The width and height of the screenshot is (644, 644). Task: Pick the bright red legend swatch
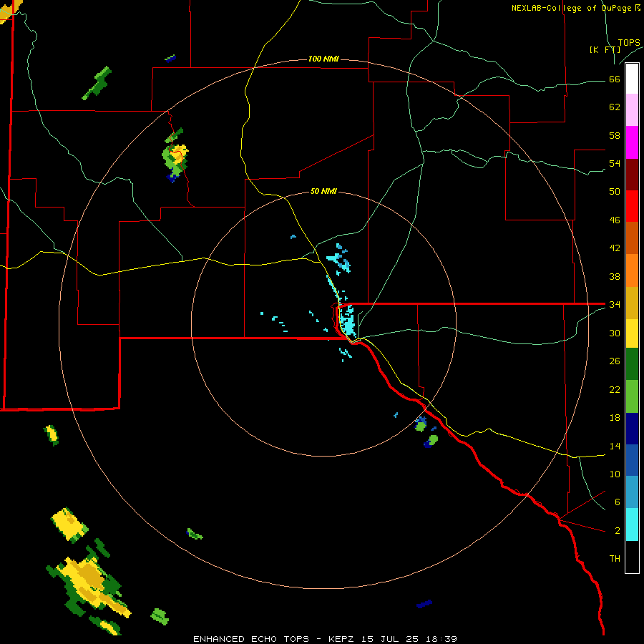click(x=632, y=206)
